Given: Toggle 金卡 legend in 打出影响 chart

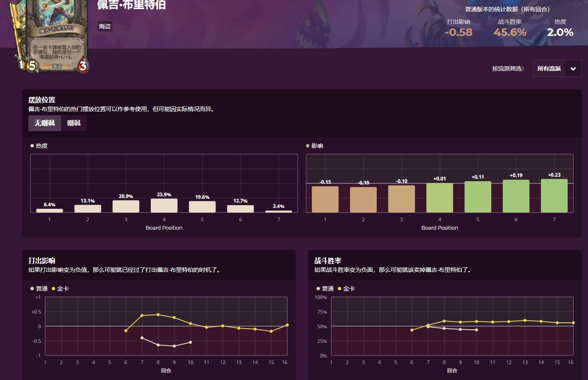Looking at the screenshot, I should click(60, 289).
